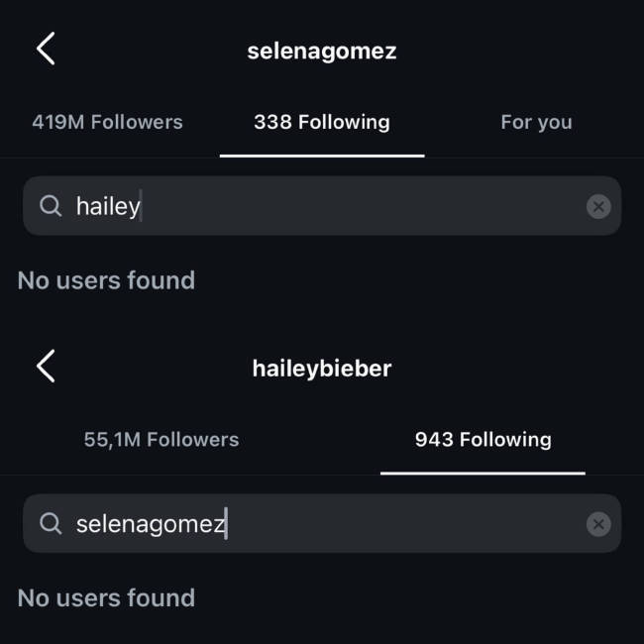Click the magnifier icon beside 'hailey'
The width and height of the screenshot is (644, 644).
pos(51,206)
